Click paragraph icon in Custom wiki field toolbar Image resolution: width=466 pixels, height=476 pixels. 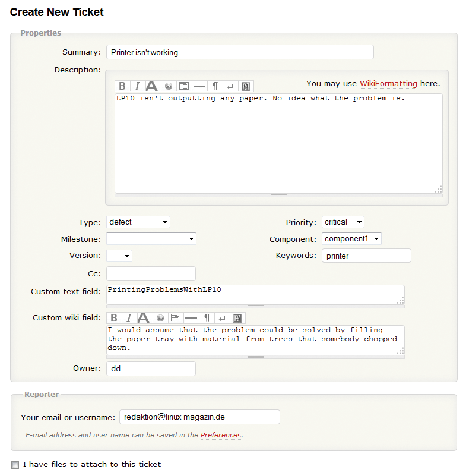click(x=207, y=318)
